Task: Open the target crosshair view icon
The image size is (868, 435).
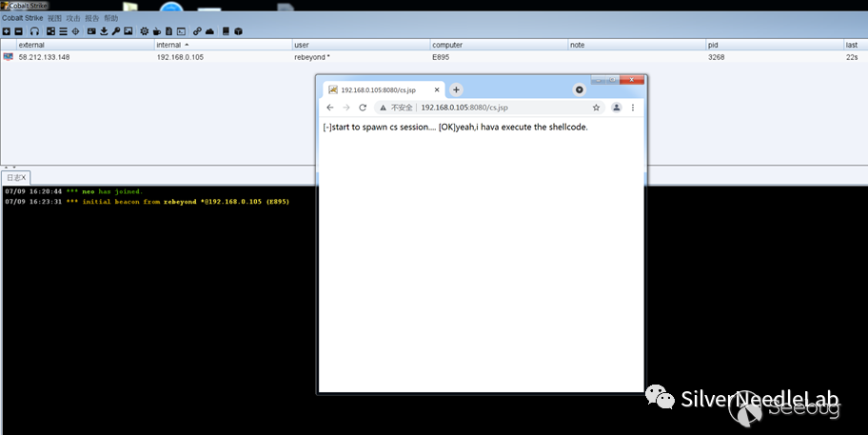Action: 75,31
